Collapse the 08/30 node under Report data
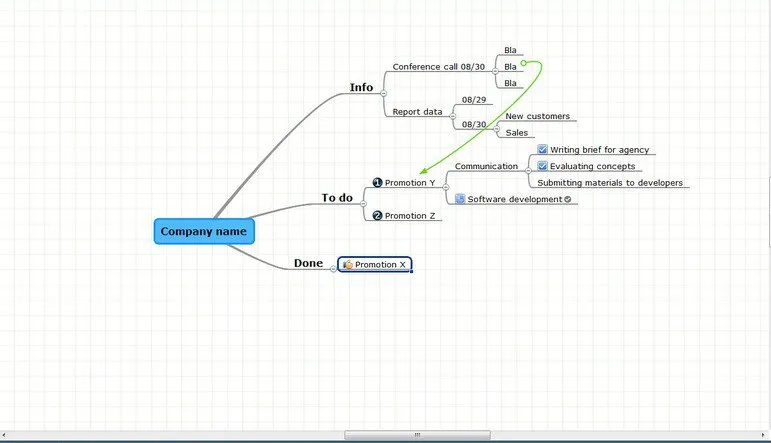Viewport: 771px width, 443px height. (496, 129)
